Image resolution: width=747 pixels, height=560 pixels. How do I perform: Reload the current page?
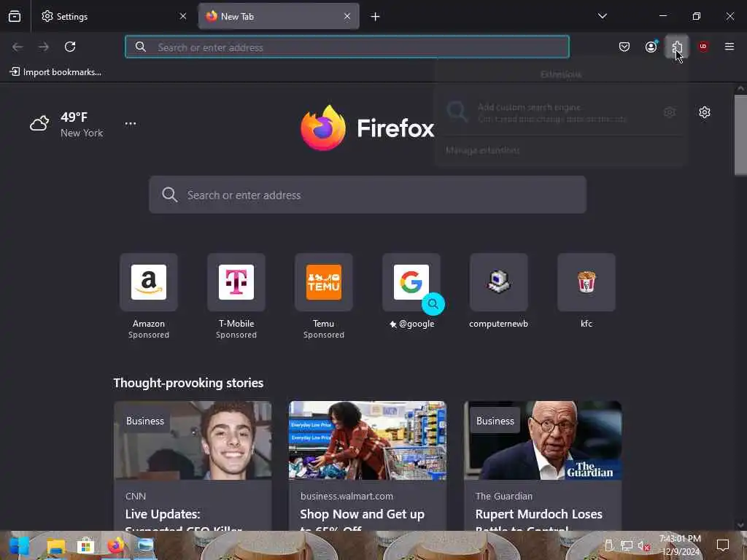coord(70,47)
